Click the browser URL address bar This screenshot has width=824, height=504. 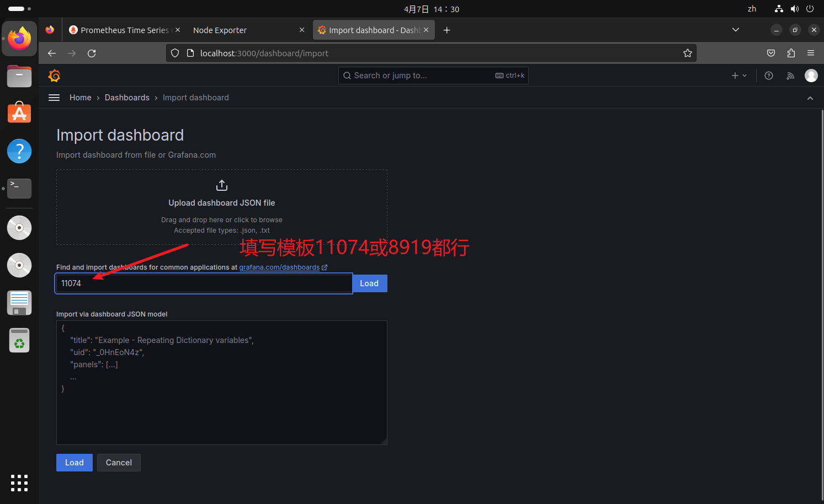430,53
